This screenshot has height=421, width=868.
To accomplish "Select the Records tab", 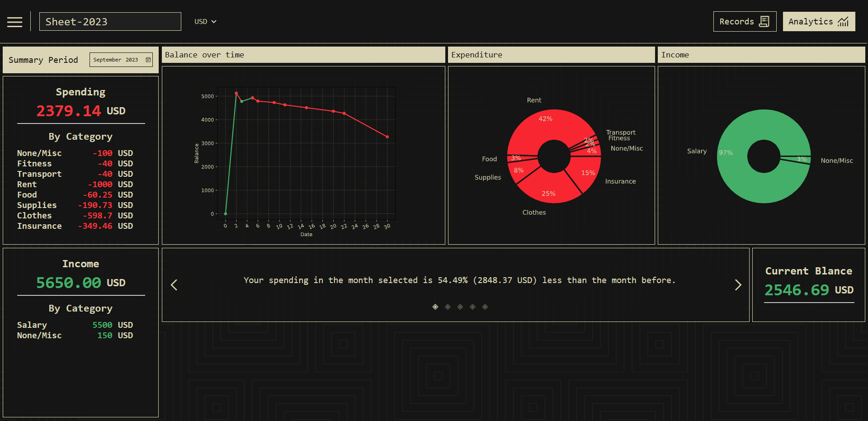I will [745, 21].
